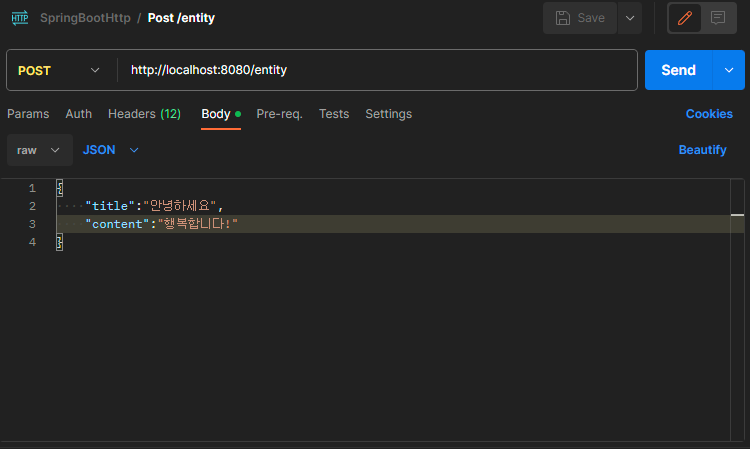Viewport: 750px width, 449px height.
Task: Switch to edit mode with pencil icon
Action: pyautogui.click(x=684, y=18)
